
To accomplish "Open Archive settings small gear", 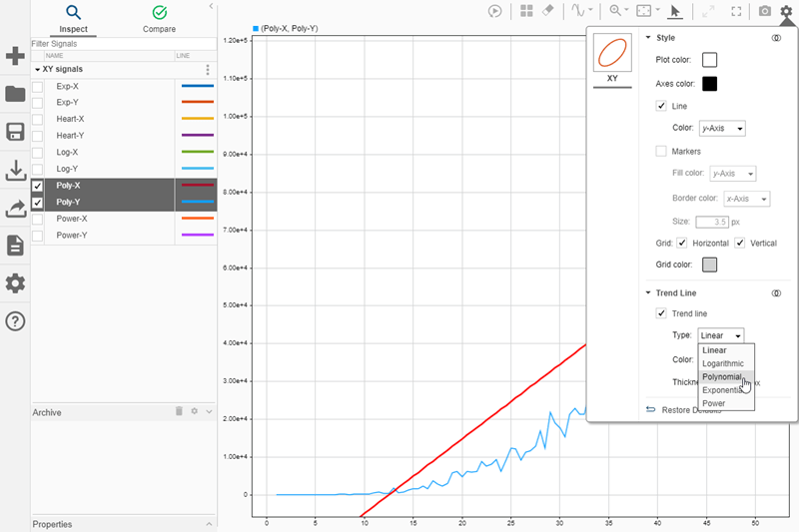I will (194, 411).
